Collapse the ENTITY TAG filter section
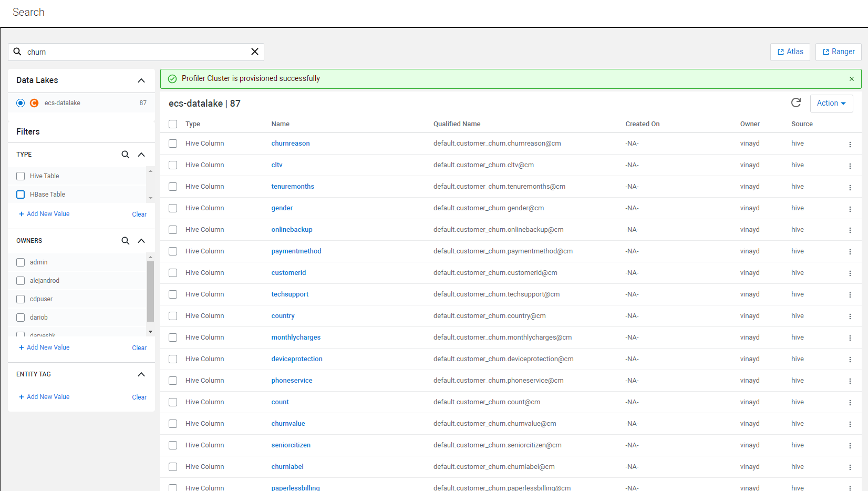This screenshot has height=491, width=868. 141,374
